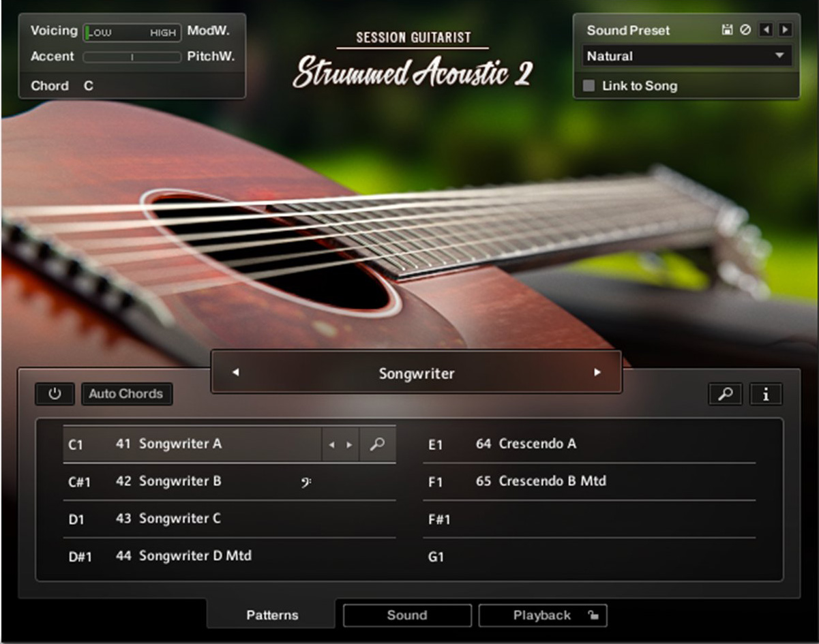The width and height of the screenshot is (819, 644).
Task: Click the info icon beside the magnifier
Action: point(766,394)
